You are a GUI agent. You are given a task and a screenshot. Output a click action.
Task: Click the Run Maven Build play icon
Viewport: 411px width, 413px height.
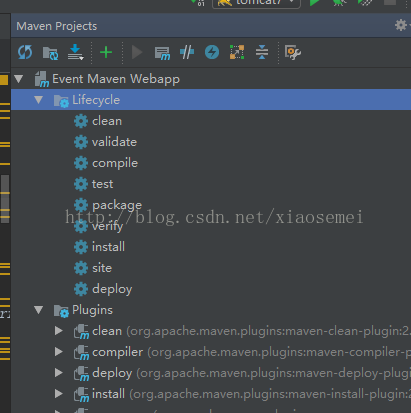137,53
